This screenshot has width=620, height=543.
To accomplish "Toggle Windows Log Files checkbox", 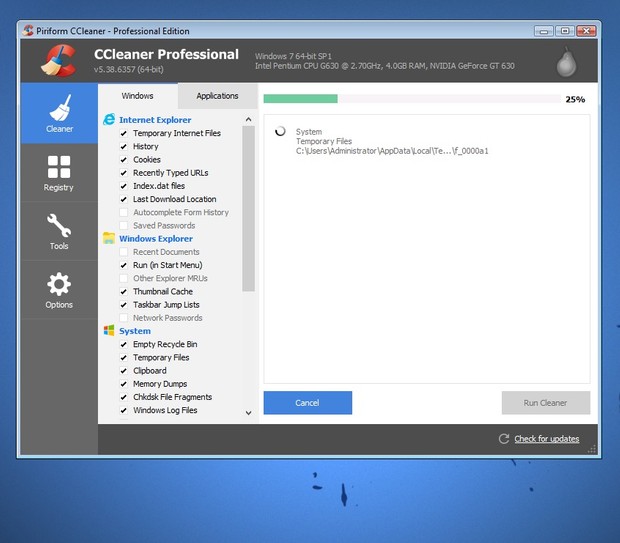I will [x=124, y=410].
